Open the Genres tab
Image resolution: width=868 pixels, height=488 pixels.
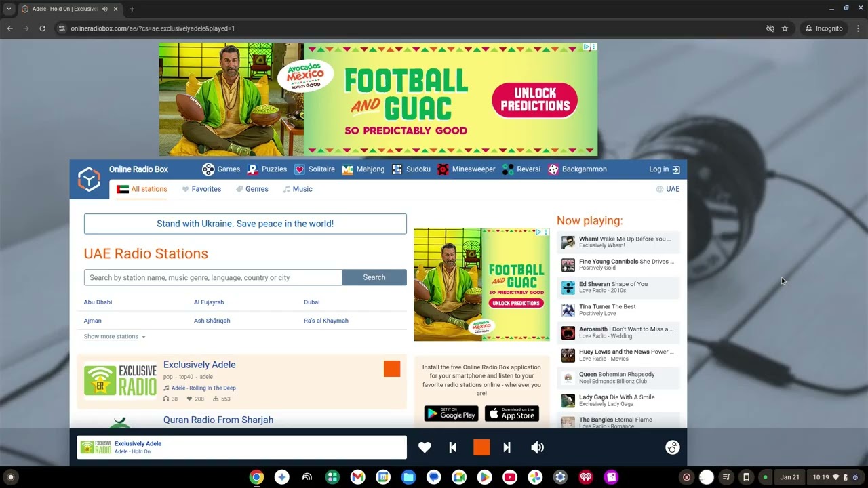click(x=252, y=189)
